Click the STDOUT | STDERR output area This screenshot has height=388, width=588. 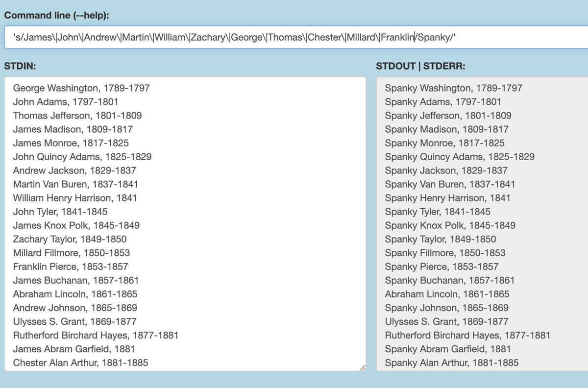pos(482,224)
